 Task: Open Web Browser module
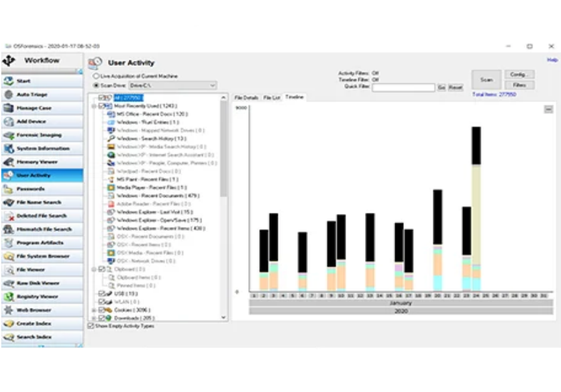pyautogui.click(x=42, y=310)
